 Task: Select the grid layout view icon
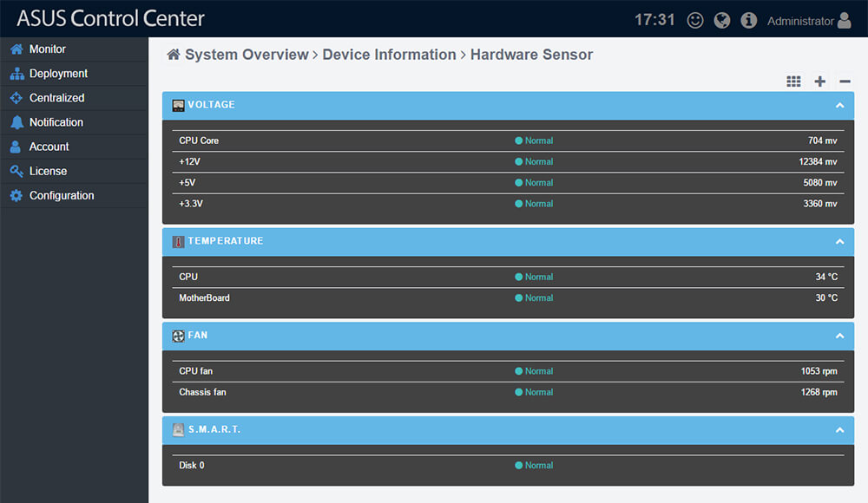click(793, 81)
